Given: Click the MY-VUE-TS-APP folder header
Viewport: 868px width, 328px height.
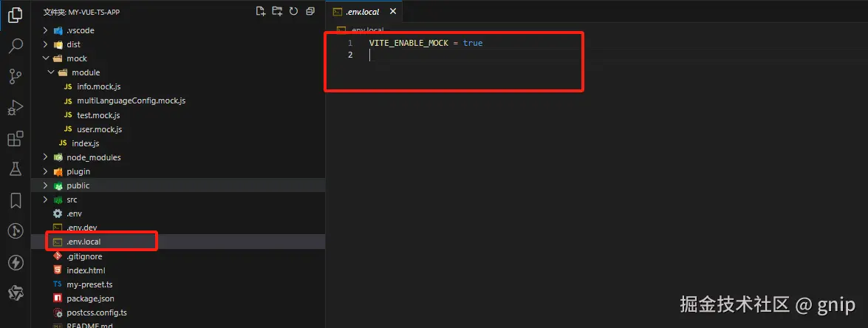Looking at the screenshot, I should click(82, 12).
